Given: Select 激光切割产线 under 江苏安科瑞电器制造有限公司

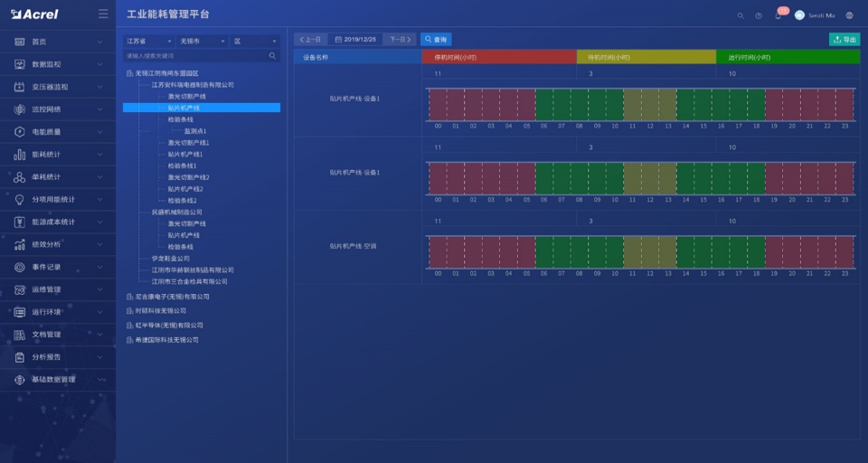Looking at the screenshot, I should (x=187, y=97).
